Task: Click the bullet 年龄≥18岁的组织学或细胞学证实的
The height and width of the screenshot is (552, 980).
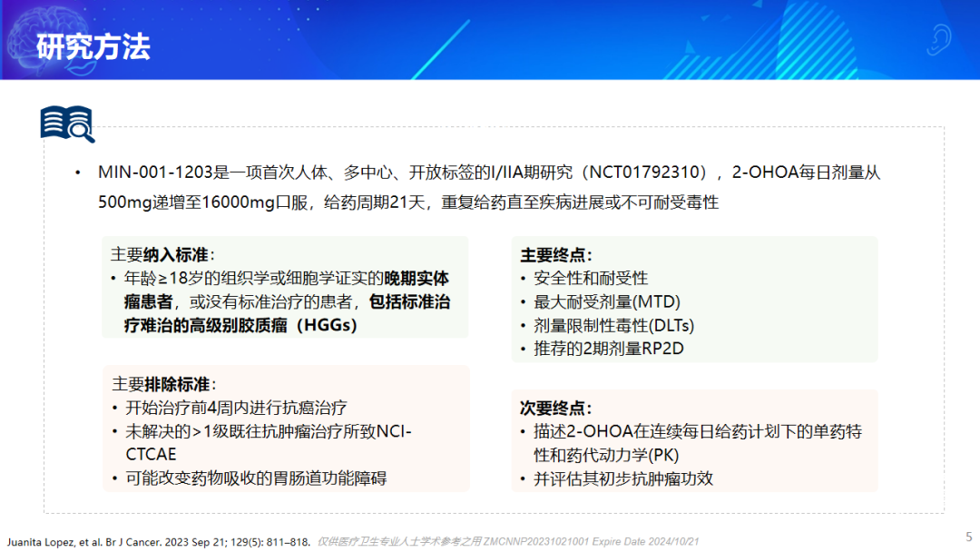Action: (254, 278)
